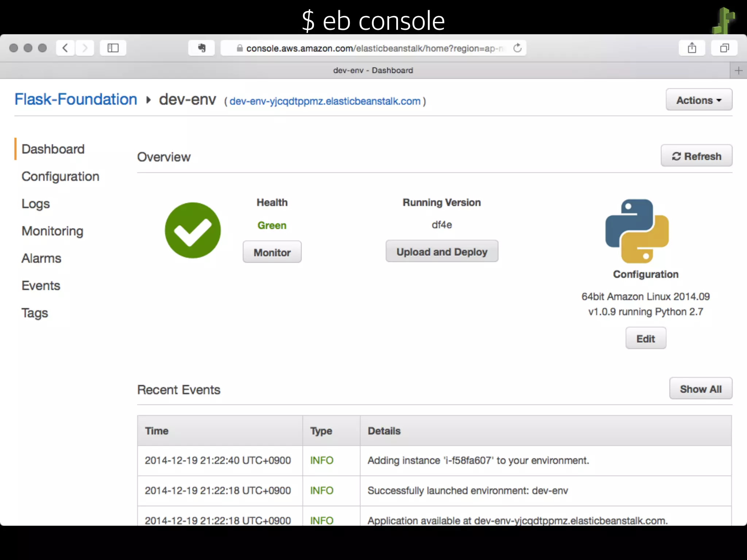Click '64bit Amazon Linux 2014.09' text
This screenshot has height=560, width=747.
pos(646,296)
